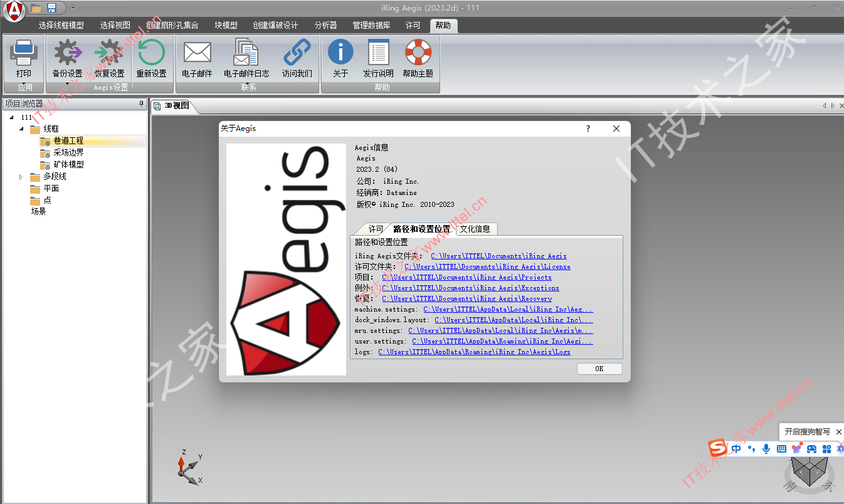844x504 pixels.
Task: Collapse the 111 project tree node
Action: pyautogui.click(x=11, y=118)
